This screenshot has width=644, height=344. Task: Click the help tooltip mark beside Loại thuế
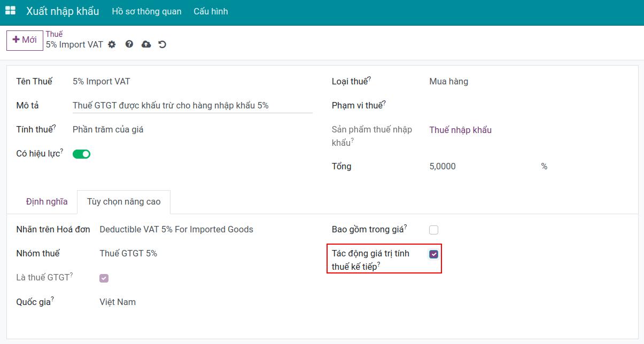[x=369, y=79]
